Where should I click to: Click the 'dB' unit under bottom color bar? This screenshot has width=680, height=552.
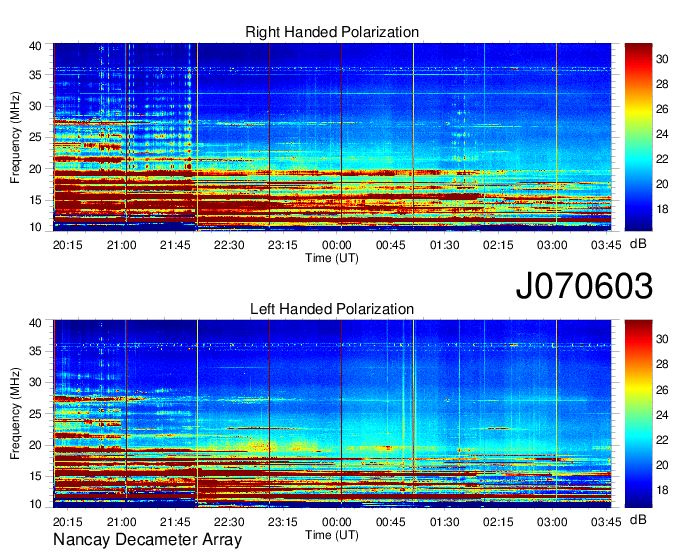click(x=638, y=520)
